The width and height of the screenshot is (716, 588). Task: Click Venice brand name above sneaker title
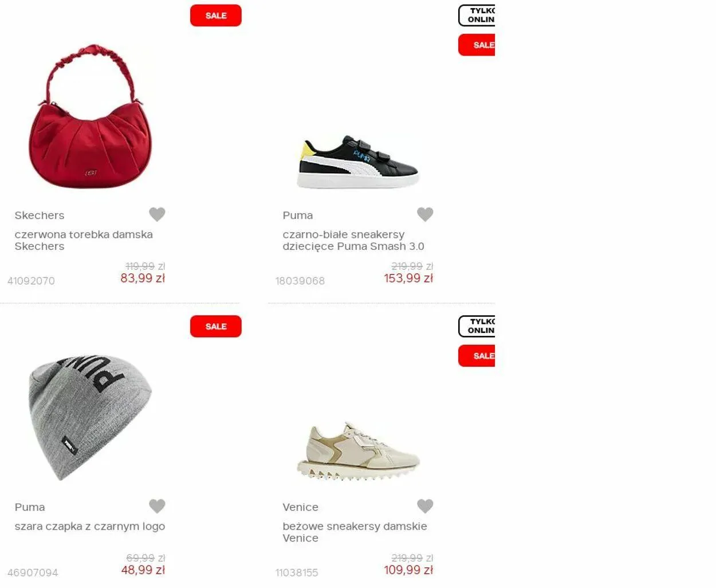pyautogui.click(x=300, y=507)
